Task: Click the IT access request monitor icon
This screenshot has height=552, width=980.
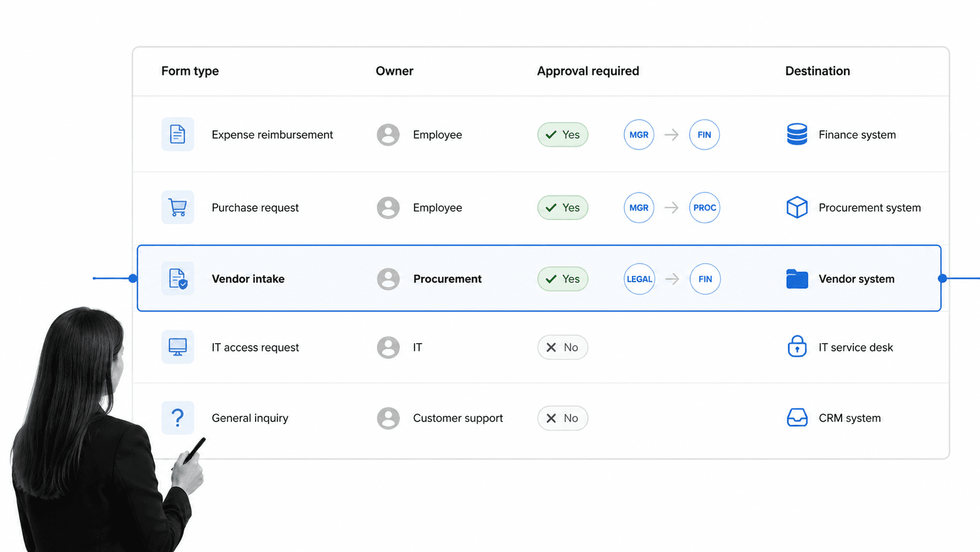Action: pos(178,347)
